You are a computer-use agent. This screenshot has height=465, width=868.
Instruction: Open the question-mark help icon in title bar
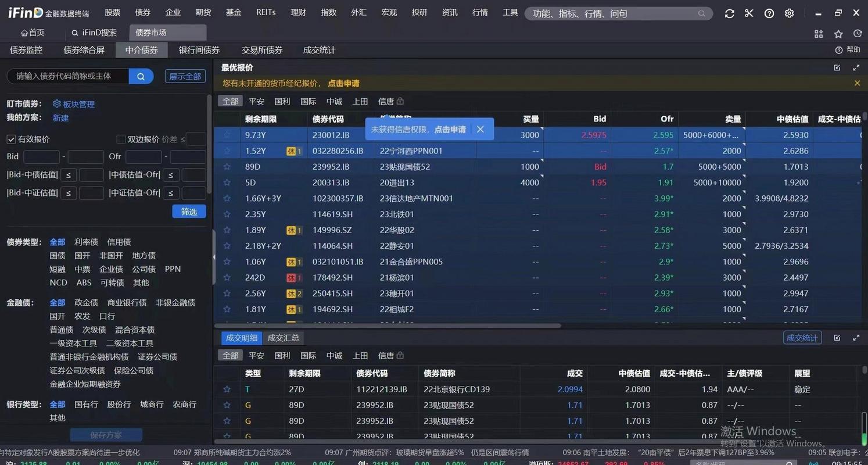(769, 13)
